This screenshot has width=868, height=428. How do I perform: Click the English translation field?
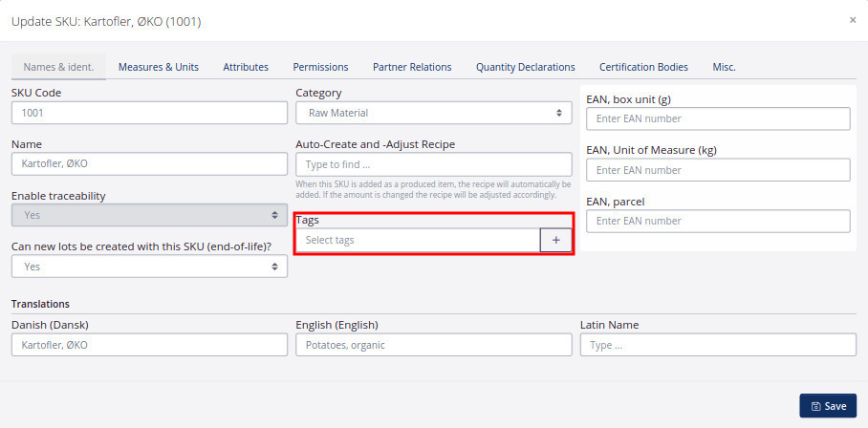click(433, 345)
